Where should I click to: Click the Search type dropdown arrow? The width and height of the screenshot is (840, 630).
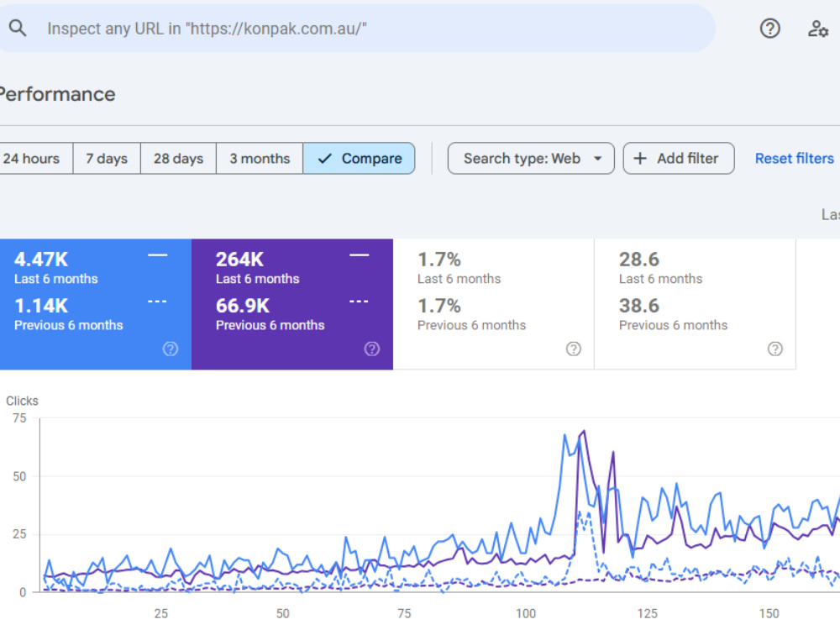(x=597, y=159)
